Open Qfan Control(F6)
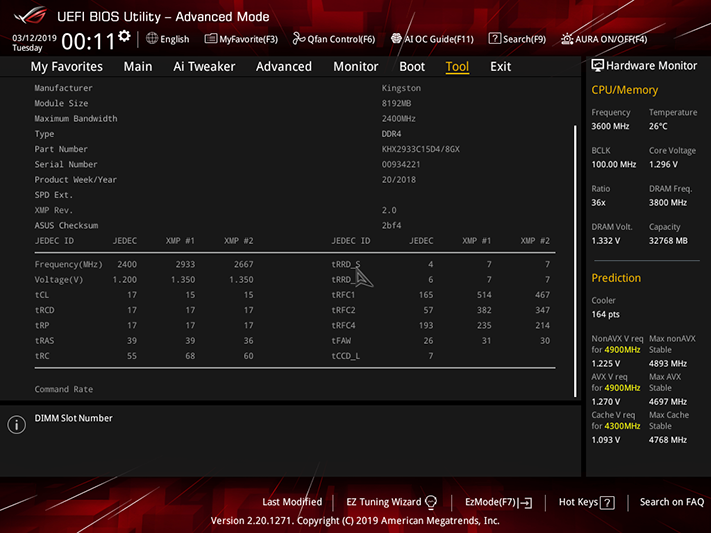The width and height of the screenshot is (711, 533). 334,39
